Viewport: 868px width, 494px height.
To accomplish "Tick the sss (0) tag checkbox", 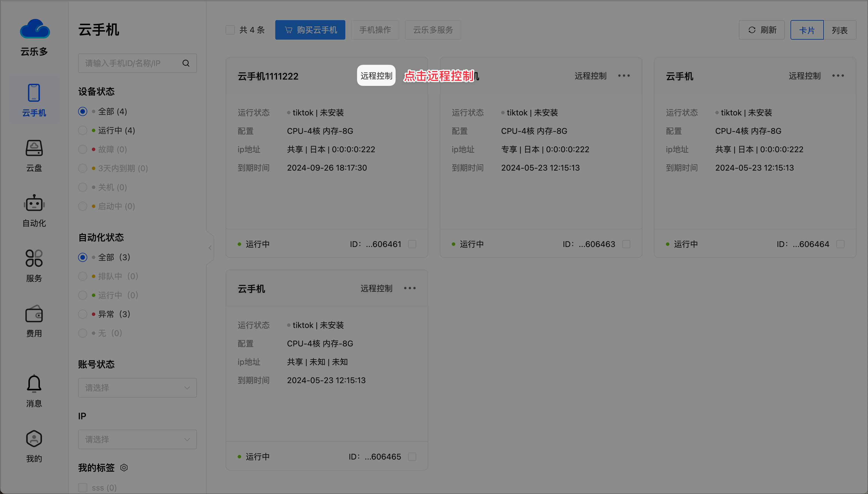I will (83, 488).
